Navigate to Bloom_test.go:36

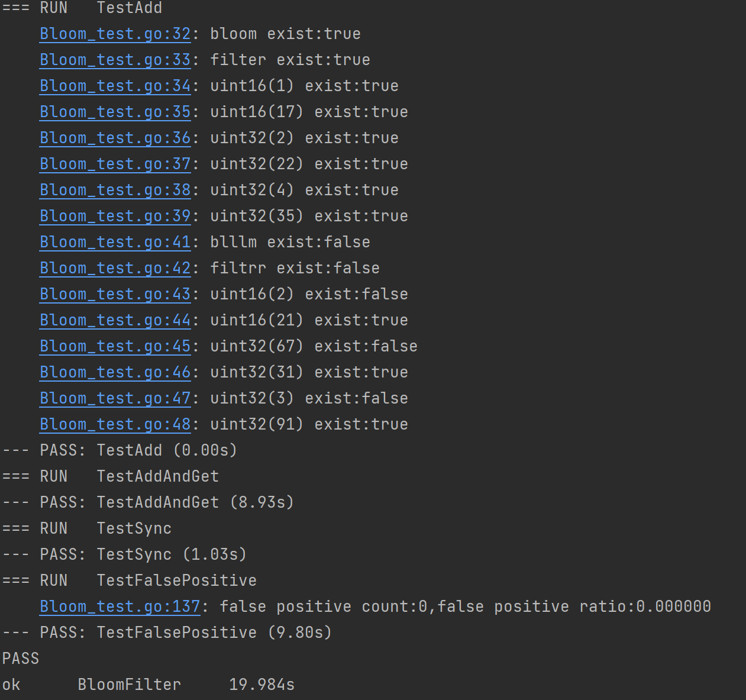click(115, 138)
